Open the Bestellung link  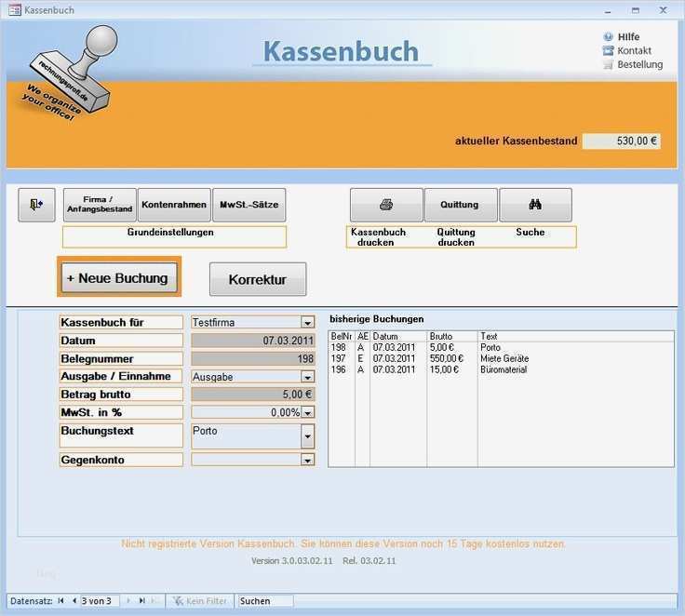click(x=640, y=64)
